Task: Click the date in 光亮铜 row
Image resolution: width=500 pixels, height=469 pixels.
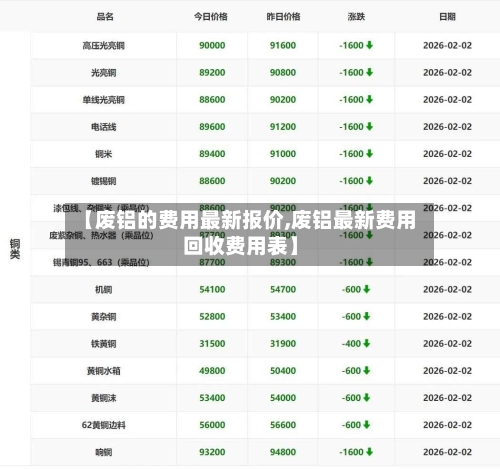Action: [x=447, y=72]
